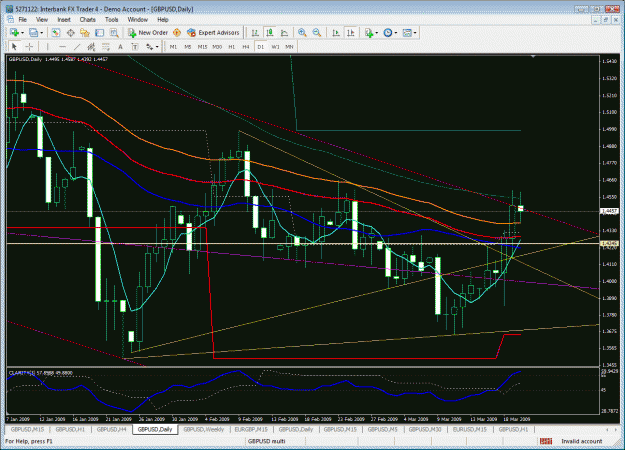Open the Tools menu
625x450 pixels.
point(112,20)
